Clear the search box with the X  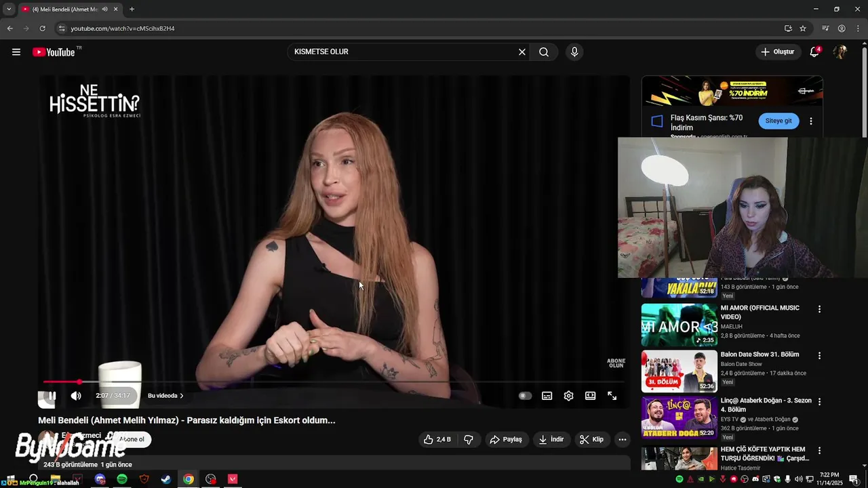(522, 52)
